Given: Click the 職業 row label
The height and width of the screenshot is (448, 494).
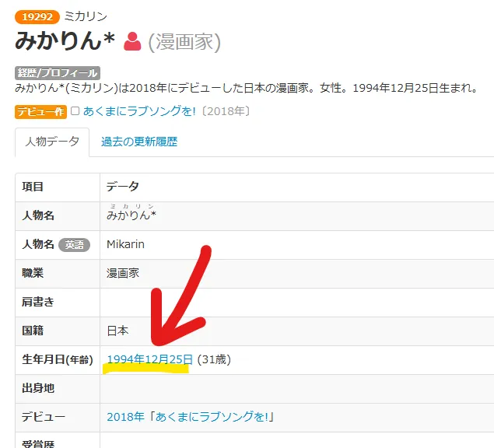Looking at the screenshot, I should pos(33,273).
